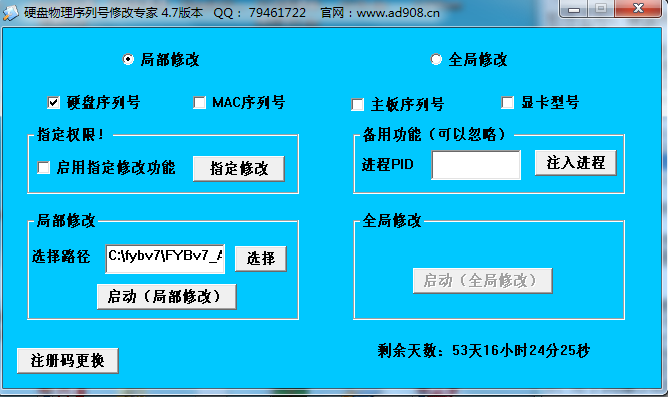Click 选择 to browse for a path
Viewport: 668px width, 397px height.
(261, 259)
